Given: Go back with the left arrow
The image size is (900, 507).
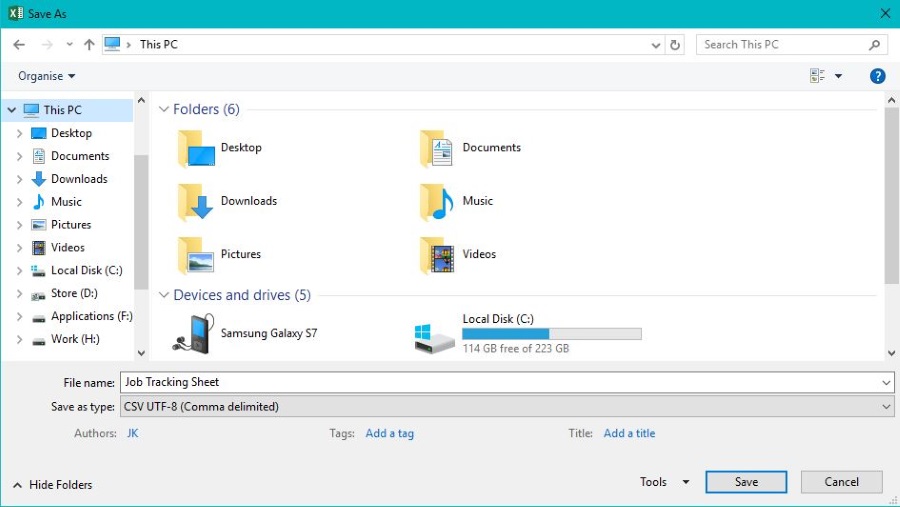Looking at the screenshot, I should click(19, 45).
